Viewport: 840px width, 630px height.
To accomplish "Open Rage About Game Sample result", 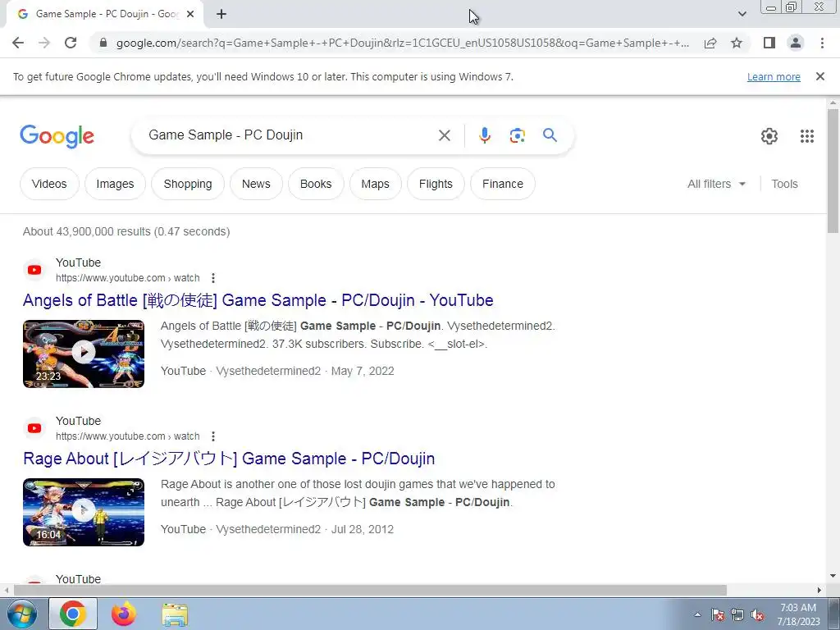I will click(229, 459).
